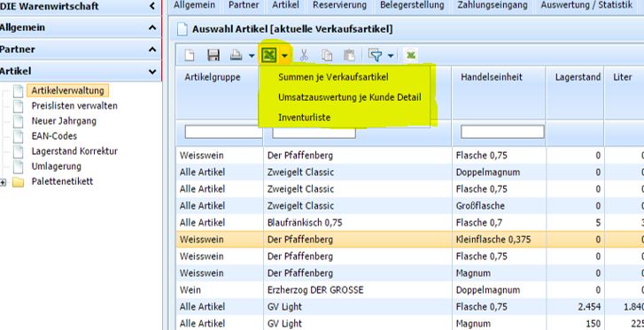
Task: Click the page icon beside EAN-Codes
Action: (x=18, y=136)
